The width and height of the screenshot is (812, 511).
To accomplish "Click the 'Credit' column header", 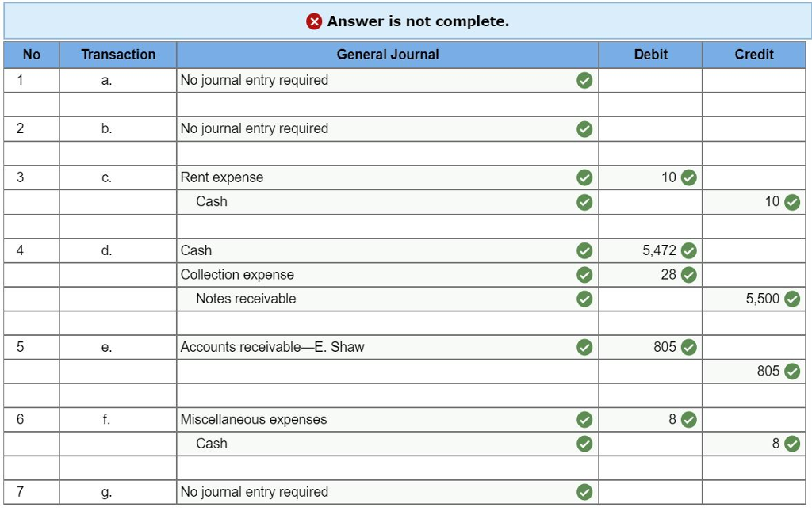I will click(x=753, y=55).
